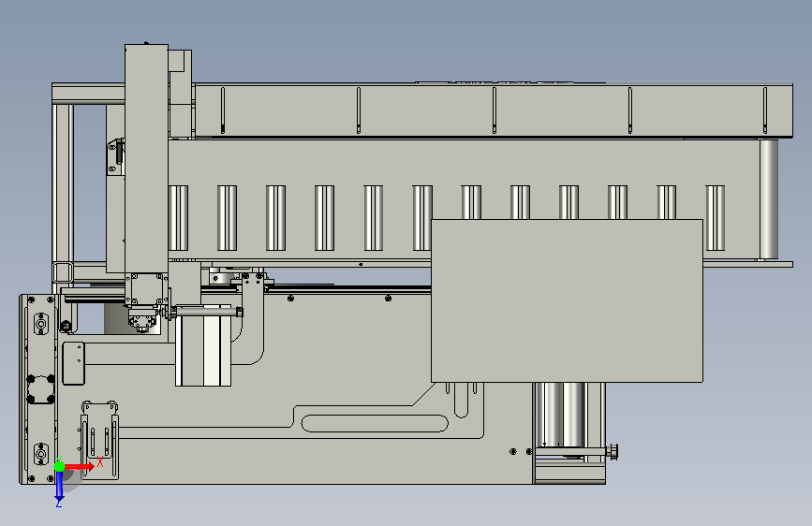The width and height of the screenshot is (812, 526).
Task: Select the slotted bracket near the coordinate triad
Action: click(99, 440)
